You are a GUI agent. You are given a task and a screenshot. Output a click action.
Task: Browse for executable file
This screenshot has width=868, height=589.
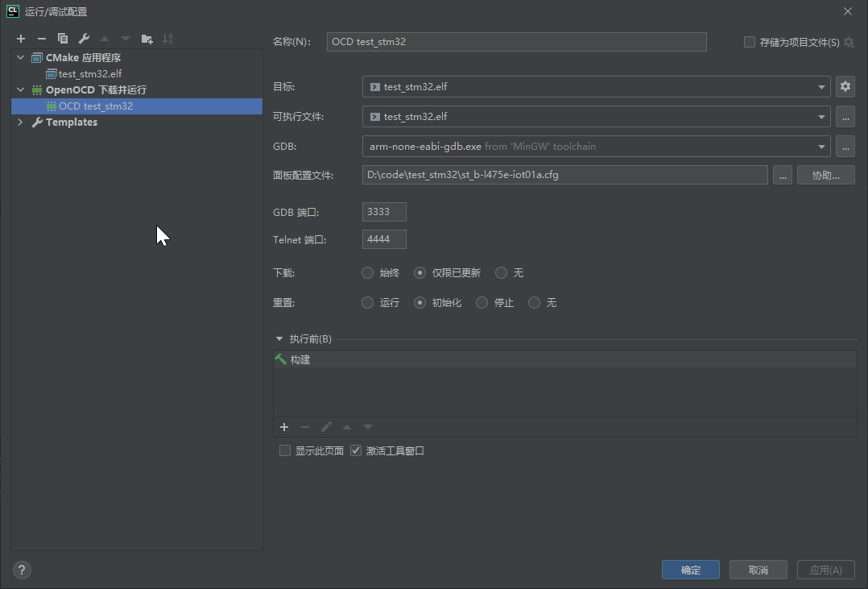[x=845, y=116]
